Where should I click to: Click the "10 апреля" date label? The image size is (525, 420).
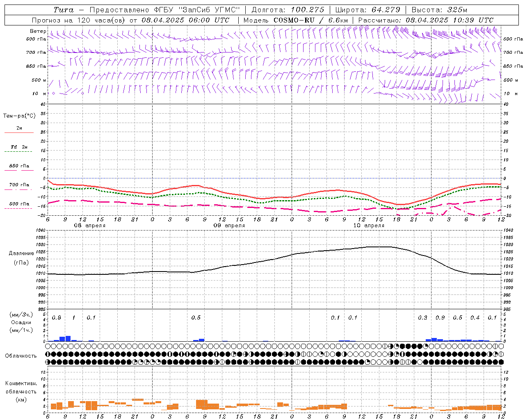[369, 226]
